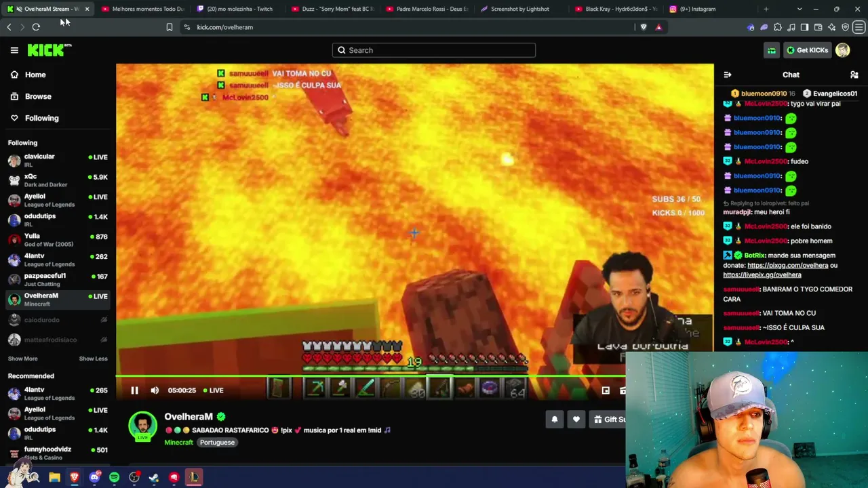Open File Explorer from the taskbar
The width and height of the screenshot is (868, 488).
[x=55, y=477]
